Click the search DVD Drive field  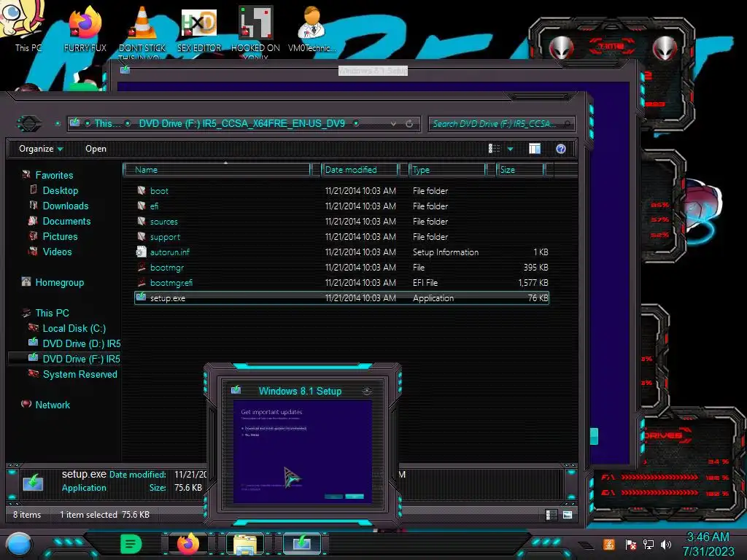501,124
